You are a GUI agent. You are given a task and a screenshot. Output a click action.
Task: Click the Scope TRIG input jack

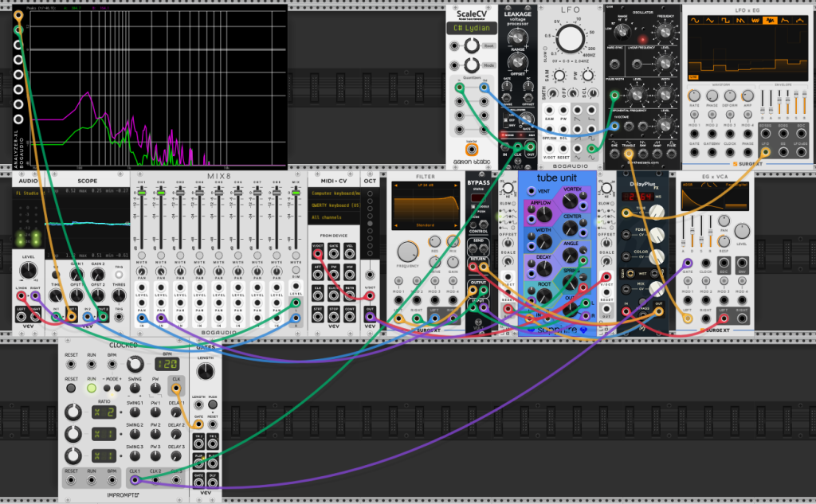[120, 316]
